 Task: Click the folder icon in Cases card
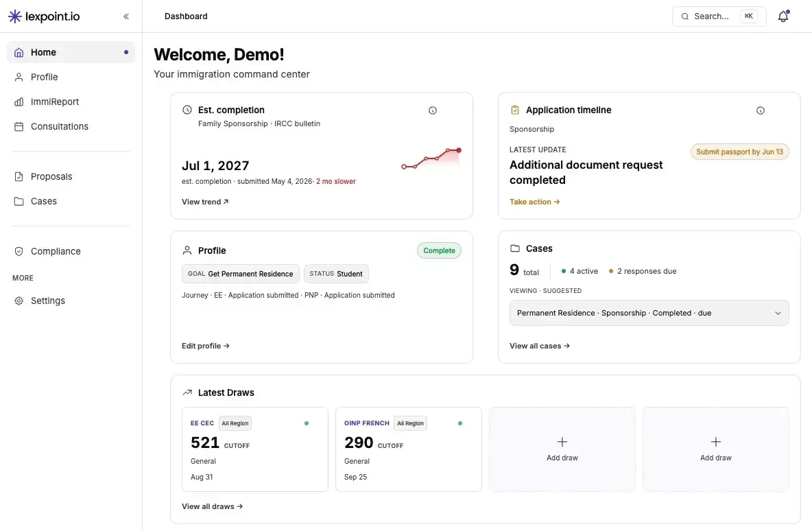(515, 248)
